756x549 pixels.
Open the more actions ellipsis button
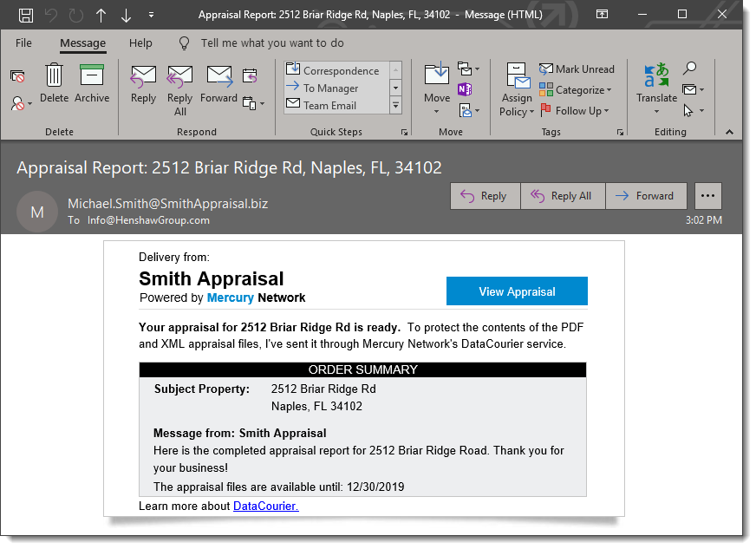[707, 196]
